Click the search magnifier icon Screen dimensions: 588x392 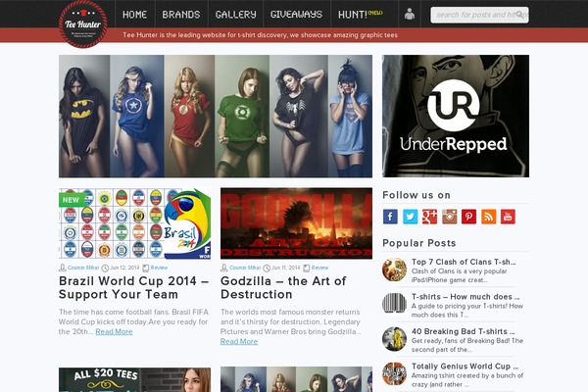coord(519,15)
